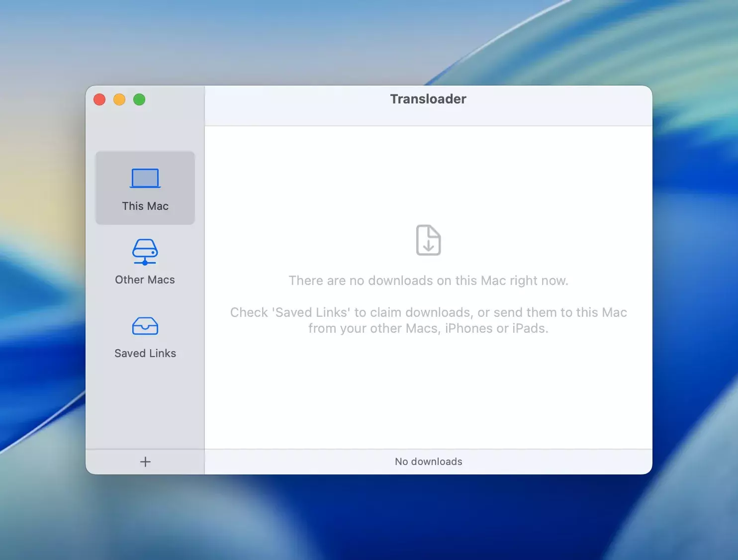This screenshot has height=560, width=738.
Task: Open the Saved Links tray icon
Action: (x=145, y=326)
